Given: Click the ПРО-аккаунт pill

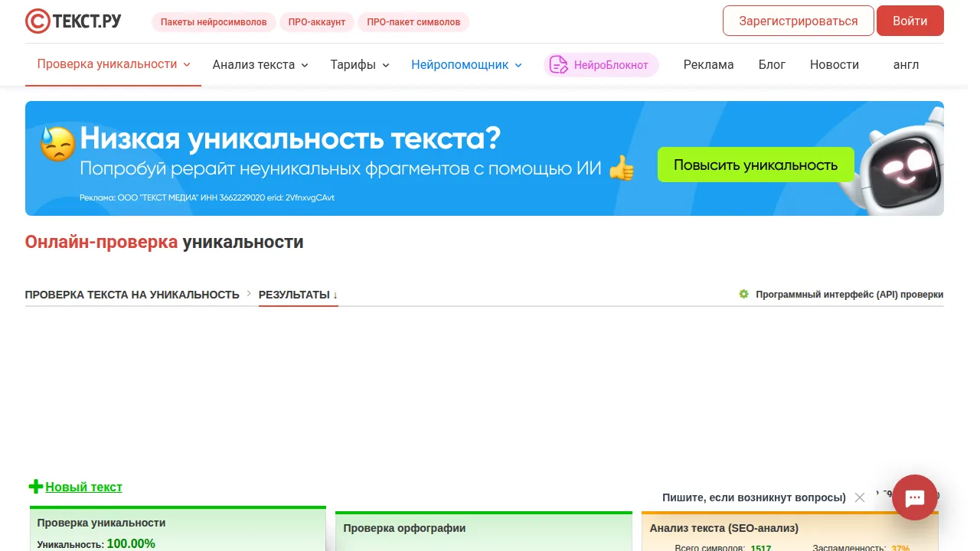Looking at the screenshot, I should (317, 22).
